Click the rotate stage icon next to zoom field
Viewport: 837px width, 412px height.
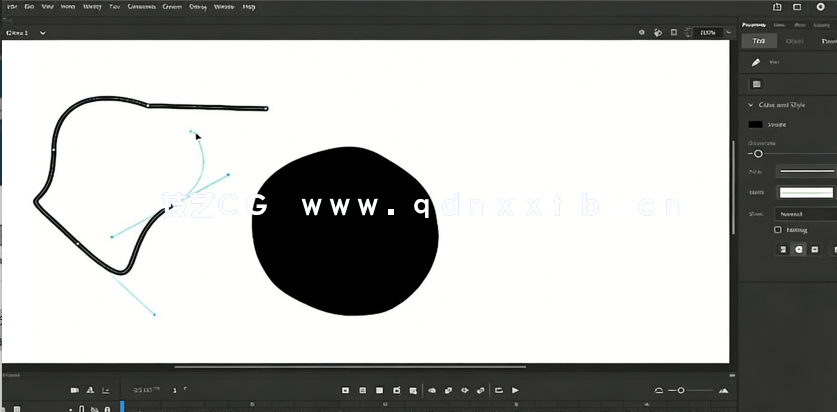tap(688, 33)
